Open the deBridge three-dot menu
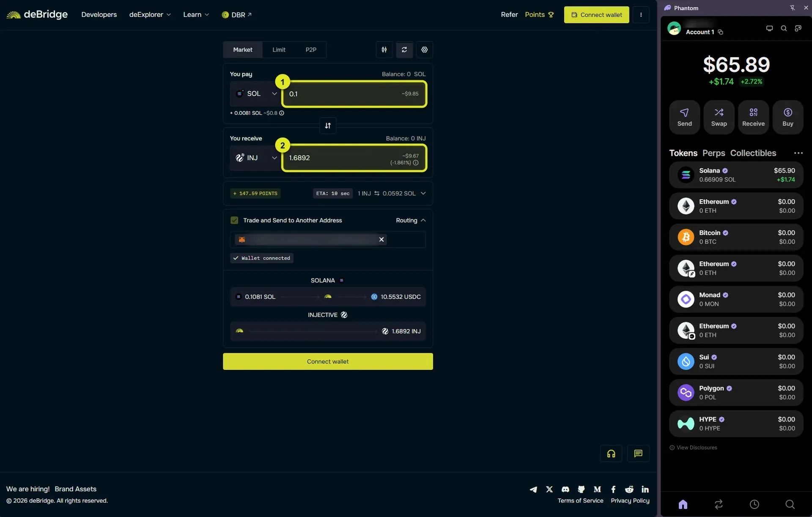Image resolution: width=812 pixels, height=517 pixels. tap(641, 15)
